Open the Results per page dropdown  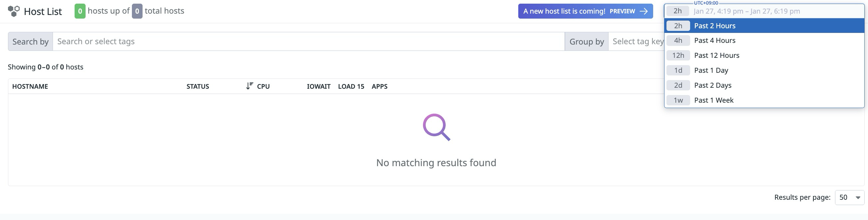tap(848, 197)
